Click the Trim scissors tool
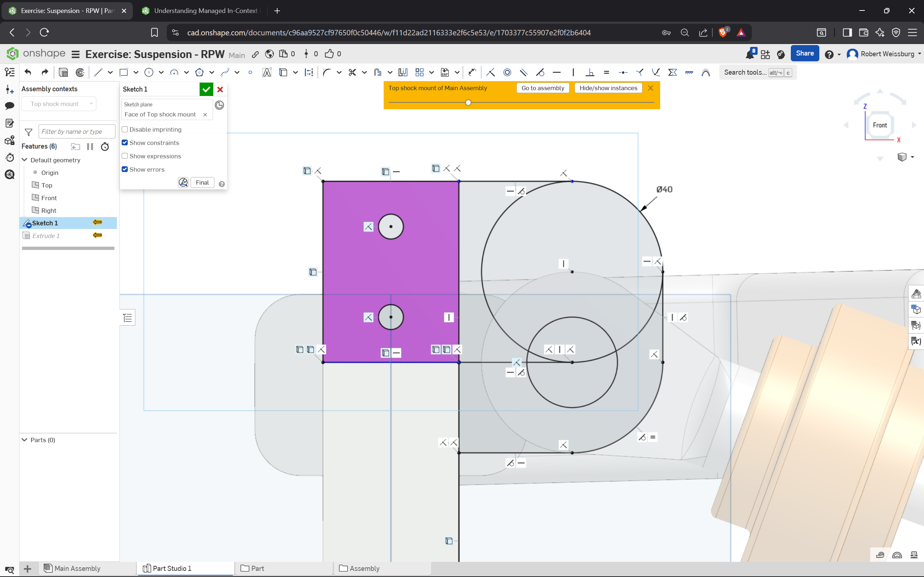The width and height of the screenshot is (924, 577). click(x=352, y=72)
